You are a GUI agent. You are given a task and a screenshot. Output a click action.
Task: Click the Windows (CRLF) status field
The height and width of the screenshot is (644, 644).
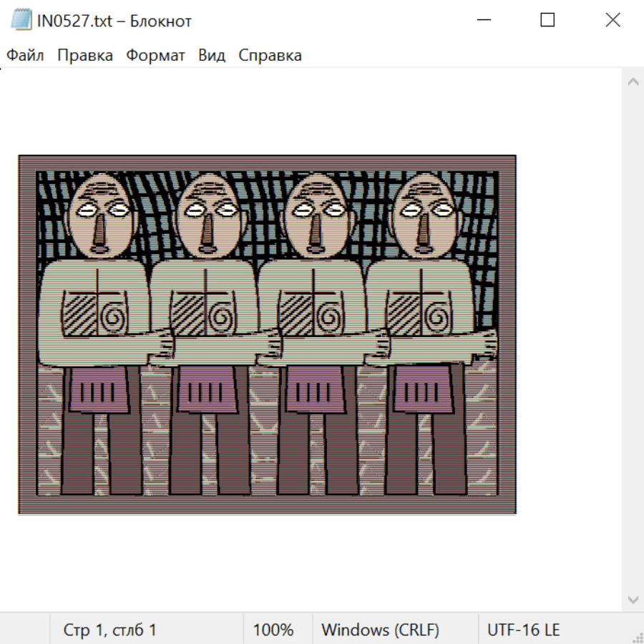coord(380,630)
